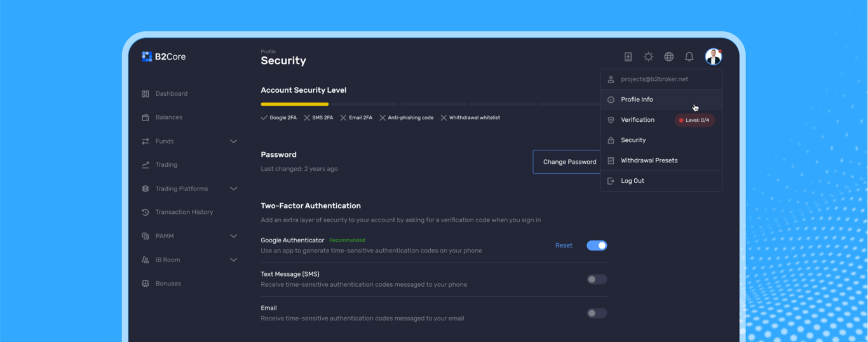
Task: Open Dashboard from sidebar
Action: click(x=171, y=93)
